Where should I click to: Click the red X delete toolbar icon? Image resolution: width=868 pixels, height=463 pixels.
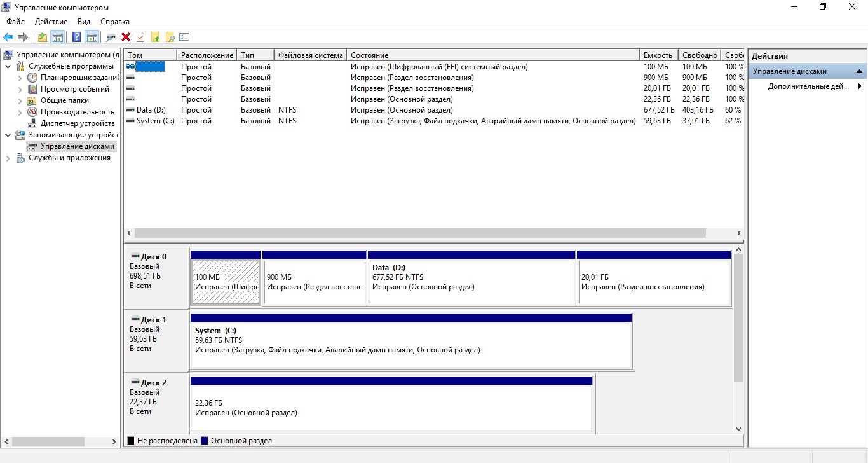pos(126,37)
